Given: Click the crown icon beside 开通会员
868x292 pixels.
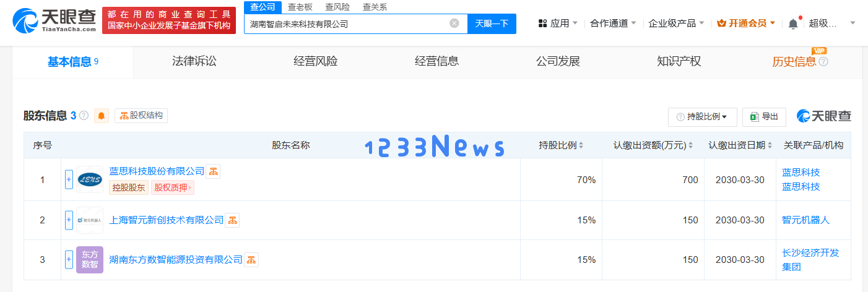Looking at the screenshot, I should 721,24.
